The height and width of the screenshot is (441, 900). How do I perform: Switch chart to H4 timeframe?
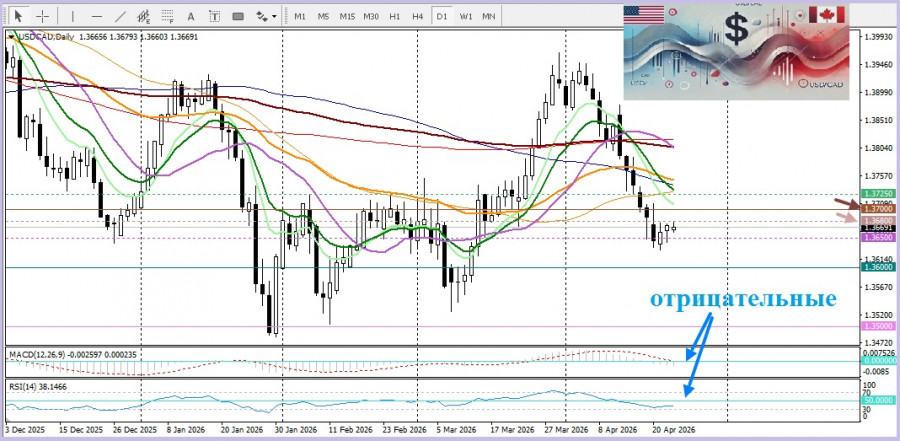(x=417, y=16)
